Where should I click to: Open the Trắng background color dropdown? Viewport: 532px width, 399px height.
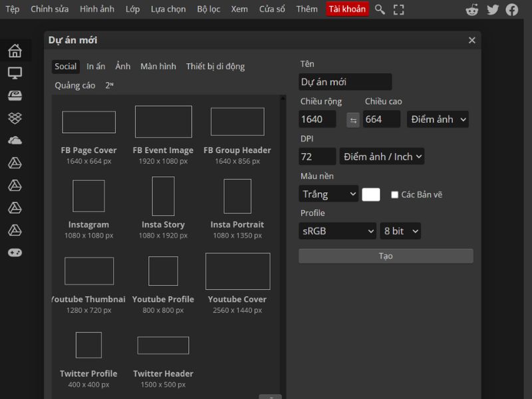tap(329, 194)
